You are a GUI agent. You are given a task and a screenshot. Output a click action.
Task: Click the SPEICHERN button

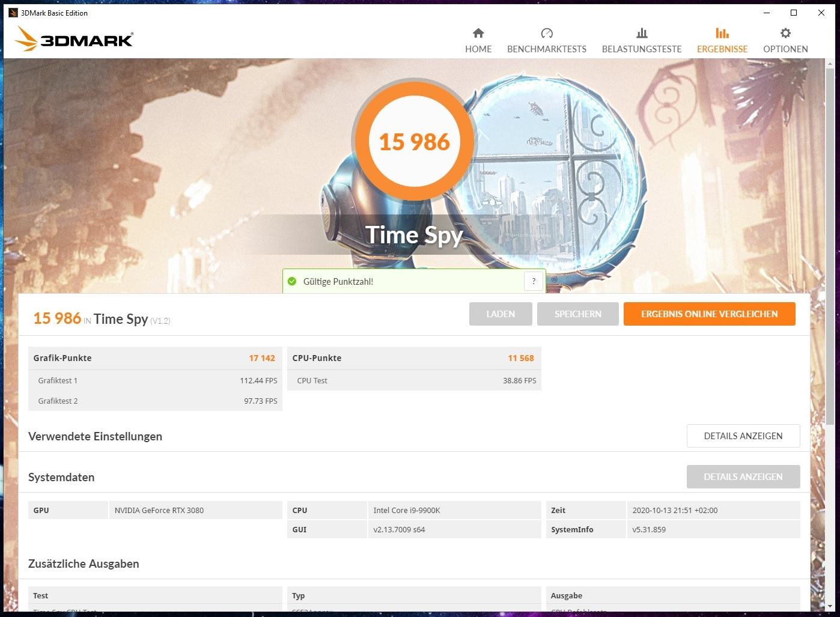pyautogui.click(x=578, y=314)
